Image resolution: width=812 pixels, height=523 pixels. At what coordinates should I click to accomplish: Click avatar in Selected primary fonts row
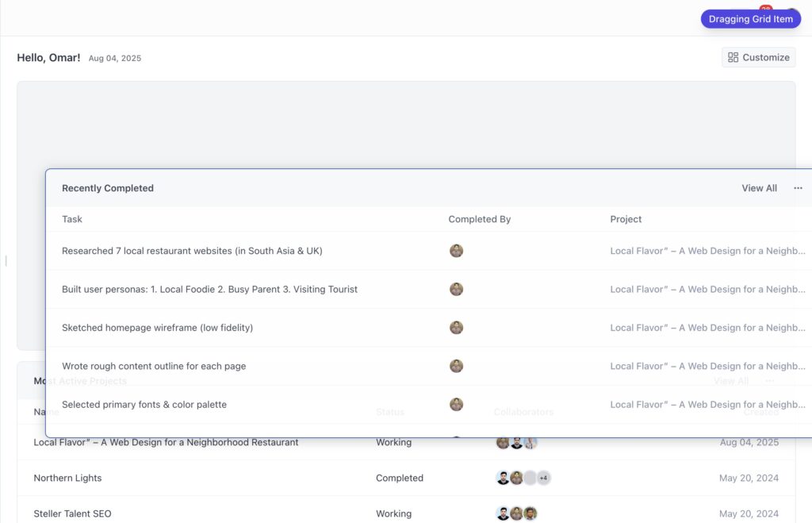[456, 404]
